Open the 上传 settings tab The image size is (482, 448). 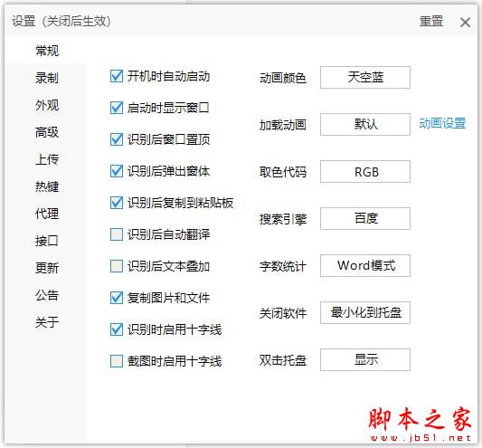pyautogui.click(x=47, y=159)
